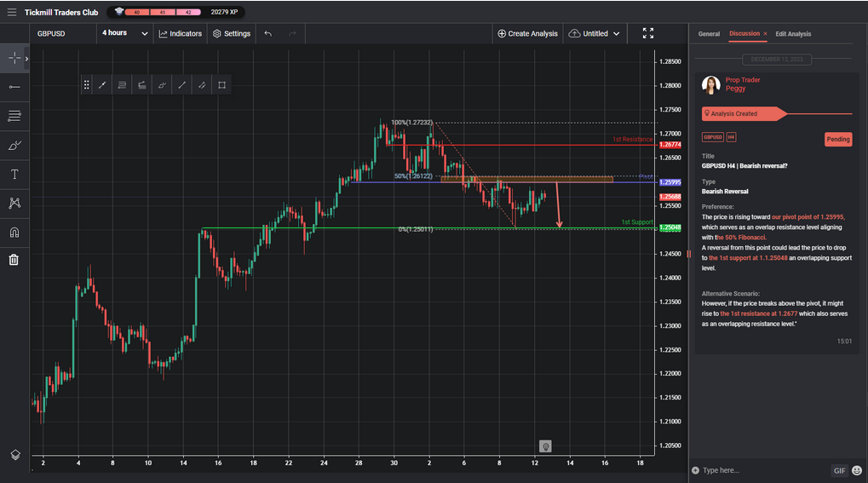Image resolution: width=868 pixels, height=483 pixels.
Task: Close the Discussion tab
Action: [766, 34]
